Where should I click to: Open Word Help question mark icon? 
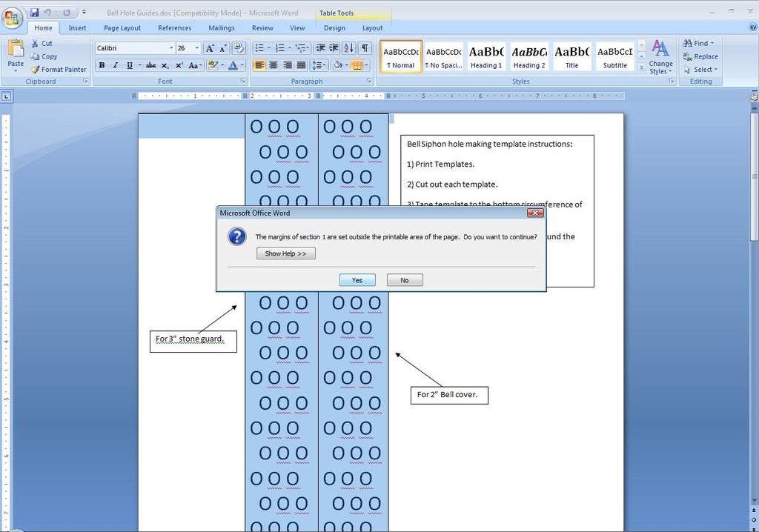(x=753, y=27)
